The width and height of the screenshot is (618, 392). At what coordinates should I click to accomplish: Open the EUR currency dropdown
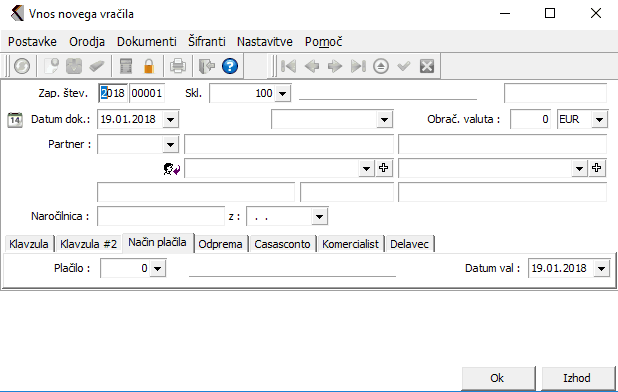[599, 119]
